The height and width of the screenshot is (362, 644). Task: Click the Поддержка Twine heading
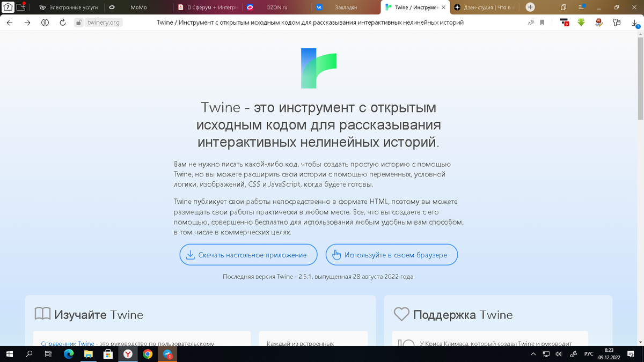[x=463, y=314]
